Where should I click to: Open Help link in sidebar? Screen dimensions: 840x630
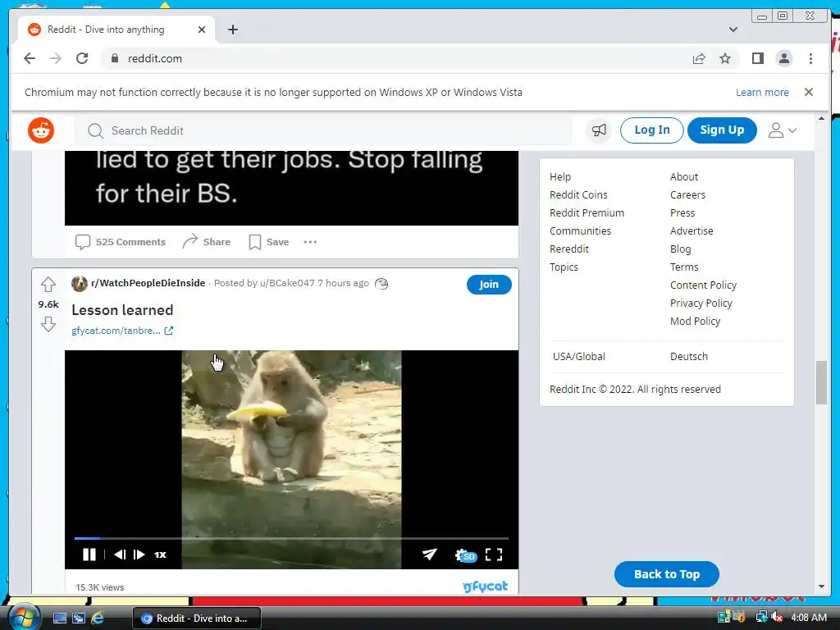click(559, 177)
